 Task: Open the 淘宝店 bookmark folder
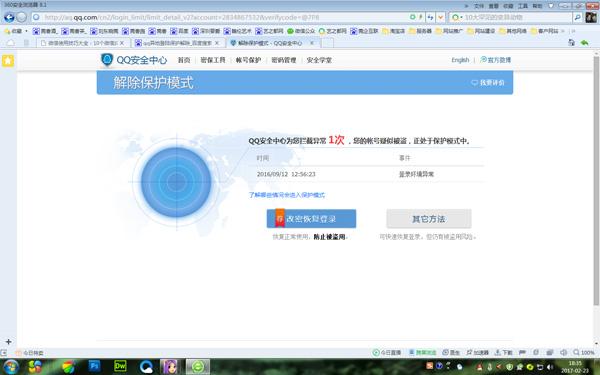394,31
